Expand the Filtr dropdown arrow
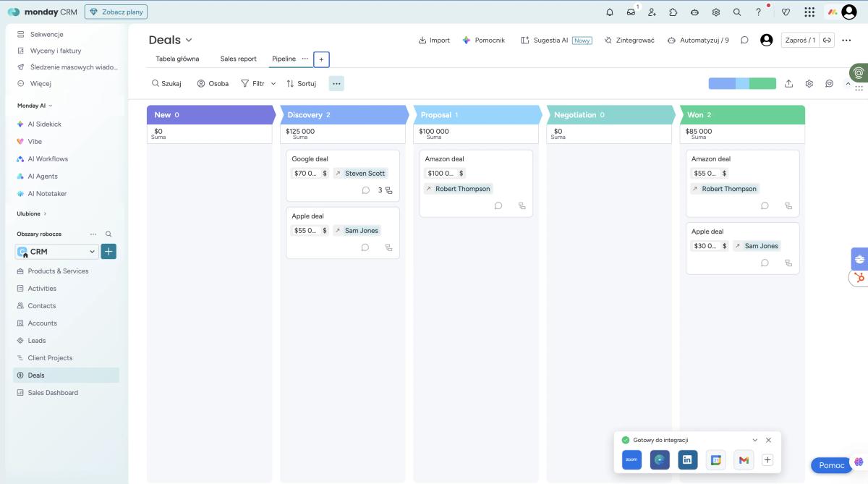The image size is (868, 484). (x=273, y=83)
